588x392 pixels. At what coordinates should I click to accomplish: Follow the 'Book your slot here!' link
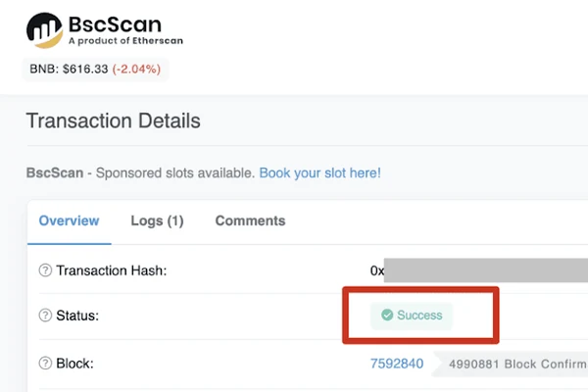click(x=319, y=172)
